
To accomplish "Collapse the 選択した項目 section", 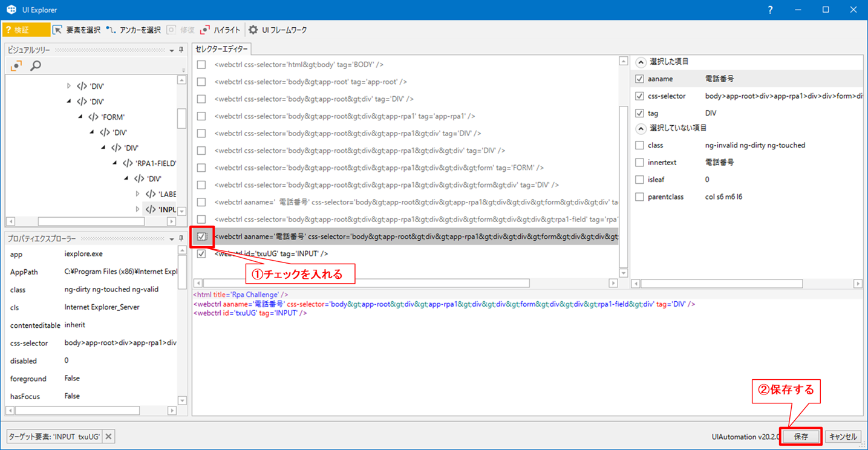I will coord(641,62).
